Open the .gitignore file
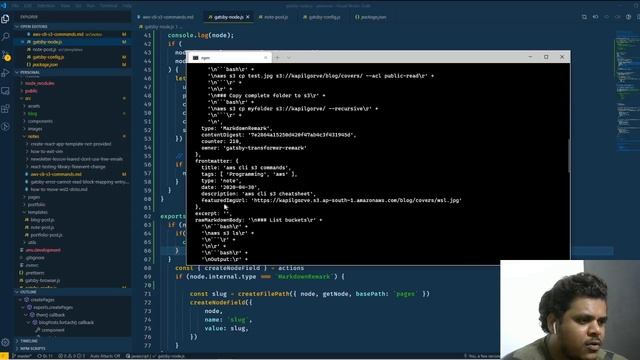This screenshot has height=360, width=640. 35,258
